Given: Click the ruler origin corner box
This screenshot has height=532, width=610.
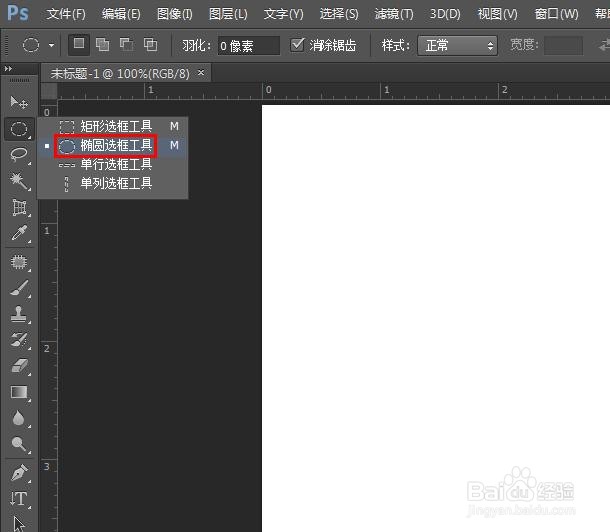Looking at the screenshot, I should [49, 91].
